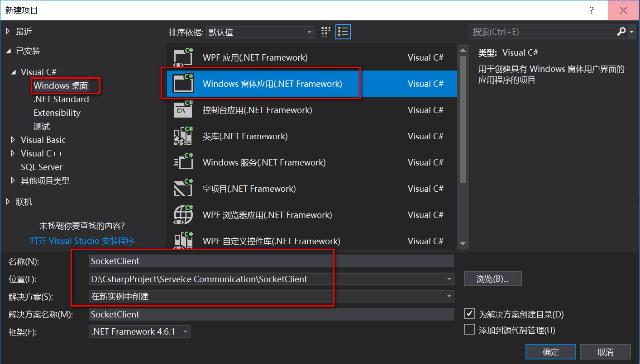Select the WPF 浏览器应用(.NET Framework) row text

click(267, 215)
